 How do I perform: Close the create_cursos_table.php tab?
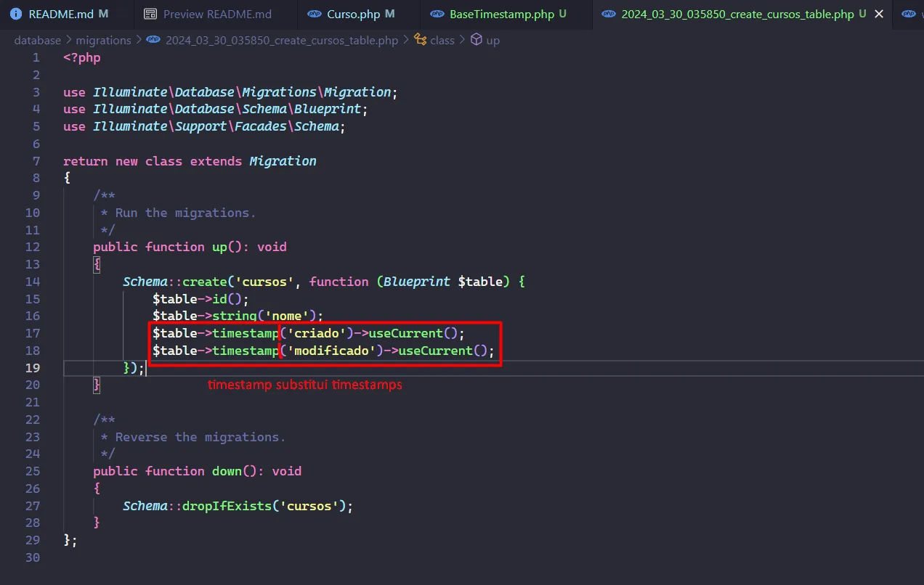pyautogui.click(x=880, y=15)
